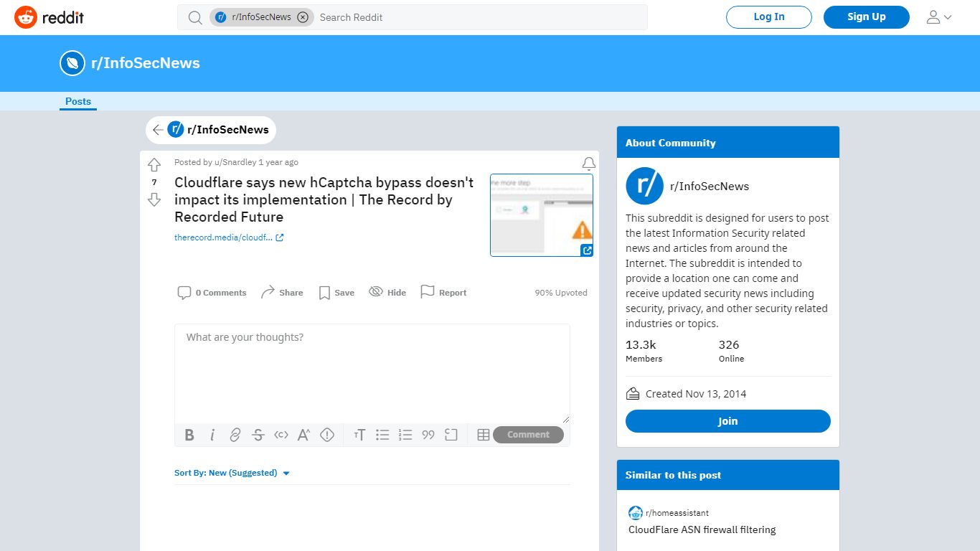The height and width of the screenshot is (551, 980).
Task: Remove the r/InfoSecNews search filter
Action: pos(303,17)
